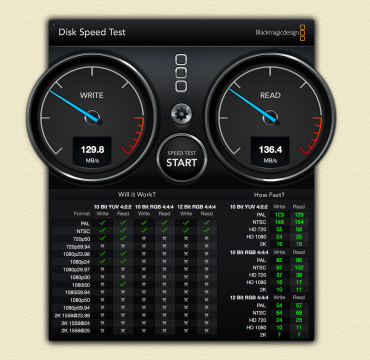Click the READ gauge speed readout

[x=270, y=152]
